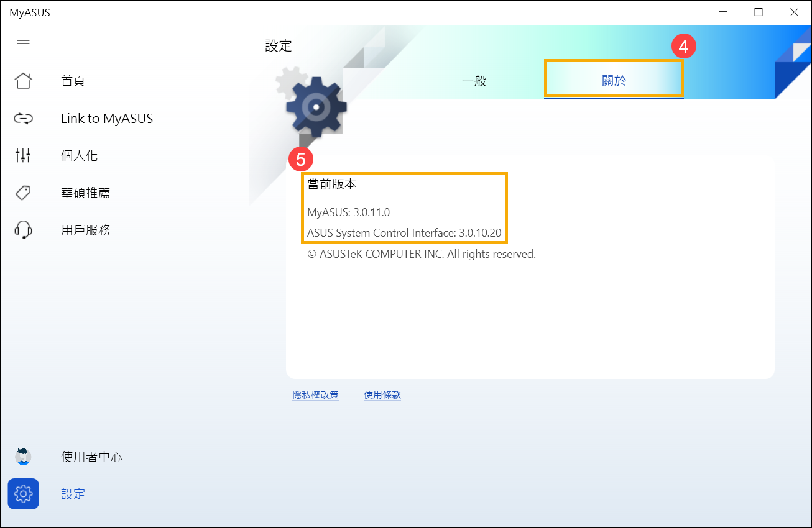Image resolution: width=812 pixels, height=528 pixels.
Task: Open the 用戶服務 section
Action: pyautogui.click(x=85, y=230)
